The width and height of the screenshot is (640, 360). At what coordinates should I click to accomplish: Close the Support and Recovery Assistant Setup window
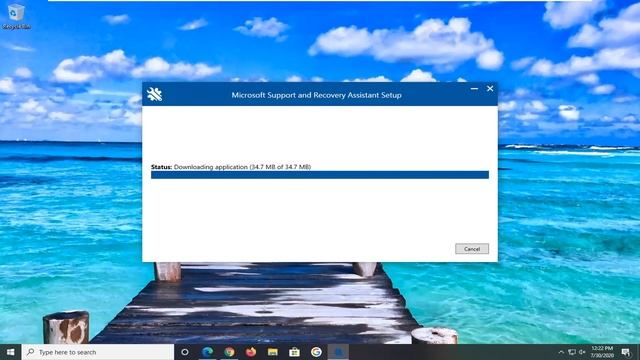490,89
